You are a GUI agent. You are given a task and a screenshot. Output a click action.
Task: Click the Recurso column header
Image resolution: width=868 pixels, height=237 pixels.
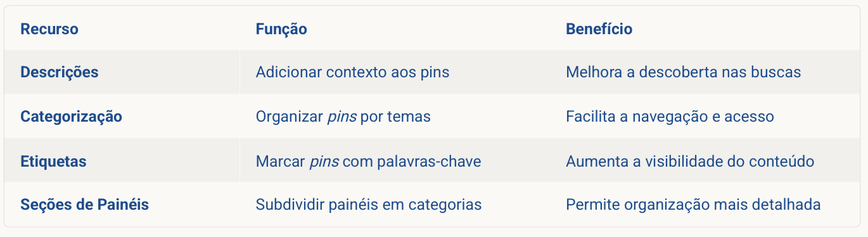pyautogui.click(x=49, y=29)
